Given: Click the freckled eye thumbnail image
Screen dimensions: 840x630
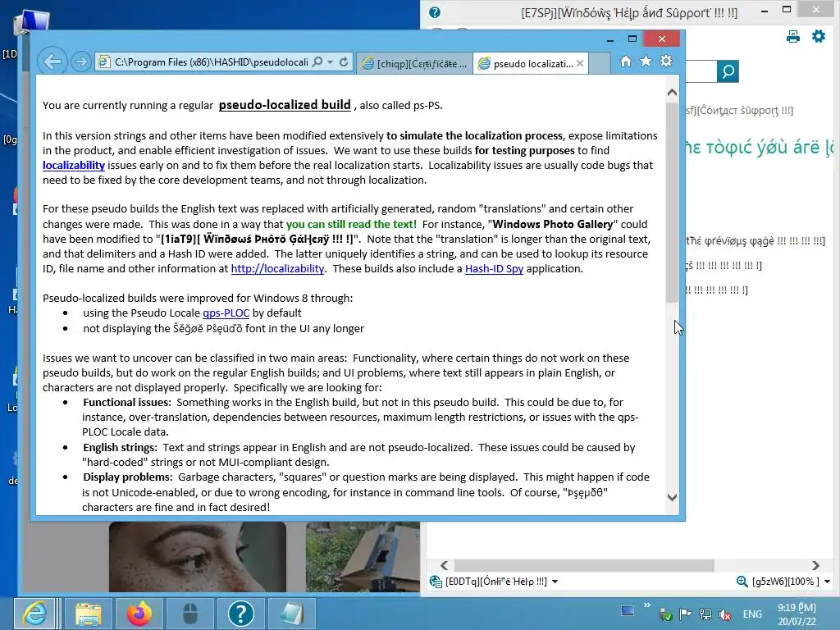Looking at the screenshot, I should [x=197, y=557].
